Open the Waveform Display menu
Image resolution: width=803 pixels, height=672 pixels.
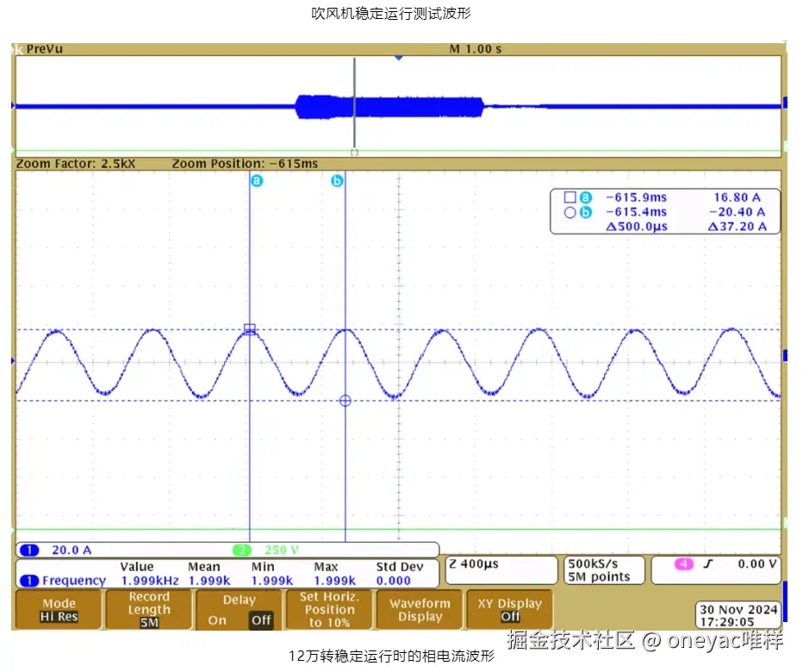(x=420, y=609)
